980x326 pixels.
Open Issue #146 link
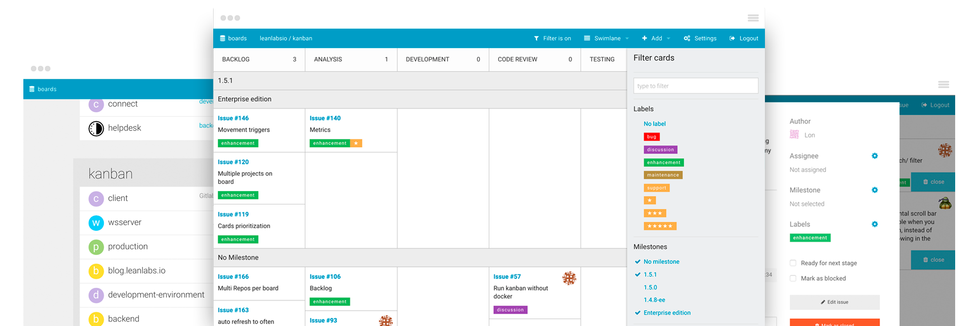233,118
